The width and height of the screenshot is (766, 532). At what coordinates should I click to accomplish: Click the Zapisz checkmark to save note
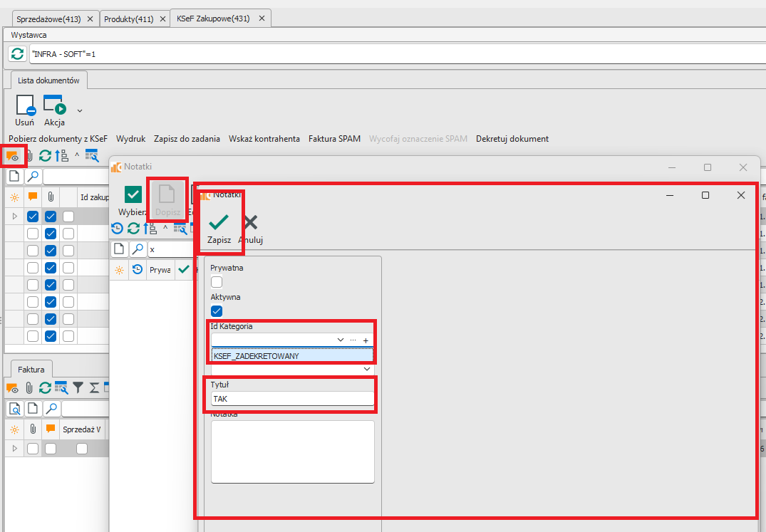219,222
